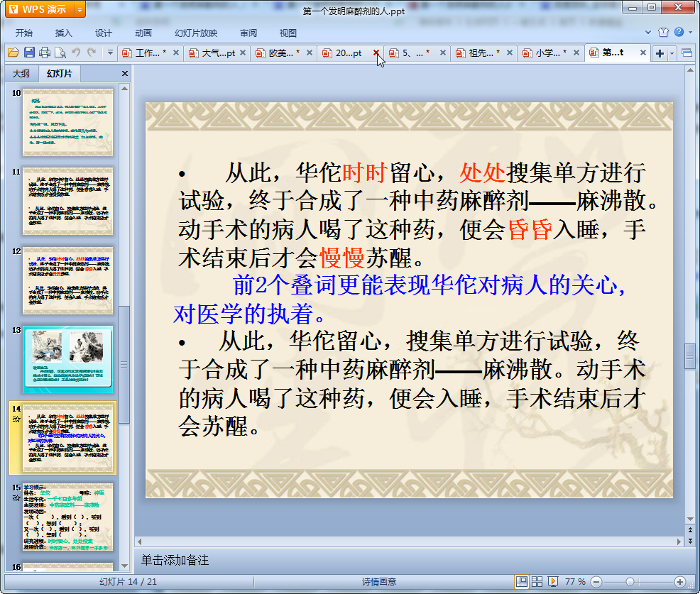Screen dimensions: 700x594
Task: Zoom out with the minus button
Action: point(596,581)
